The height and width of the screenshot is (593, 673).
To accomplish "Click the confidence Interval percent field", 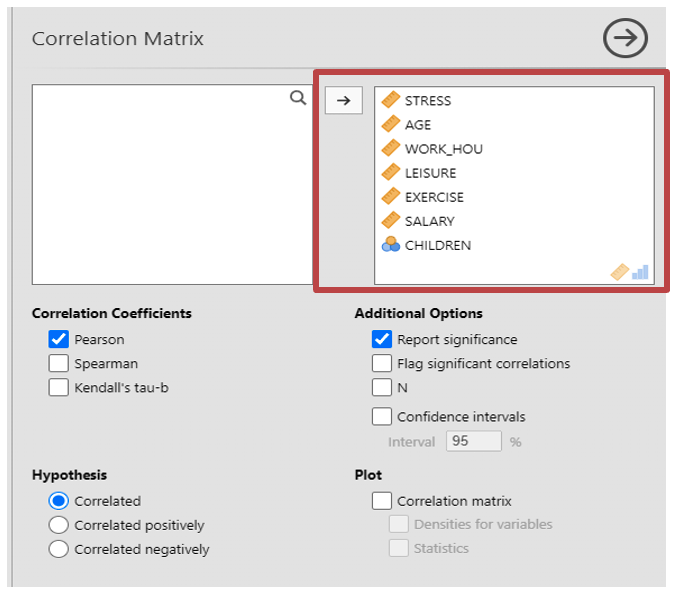I will pyautogui.click(x=473, y=442).
